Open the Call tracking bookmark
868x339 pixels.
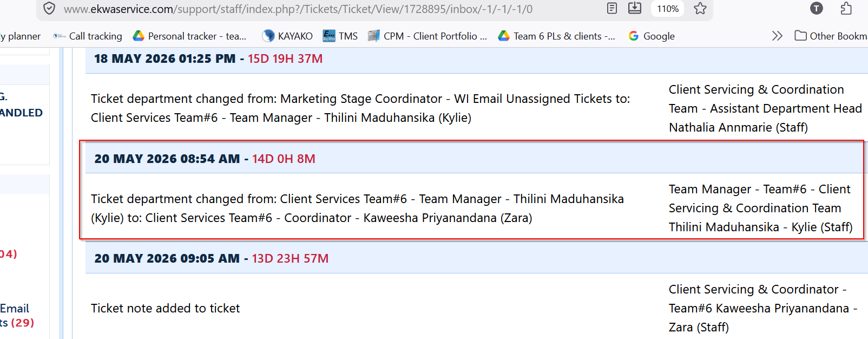[88, 36]
